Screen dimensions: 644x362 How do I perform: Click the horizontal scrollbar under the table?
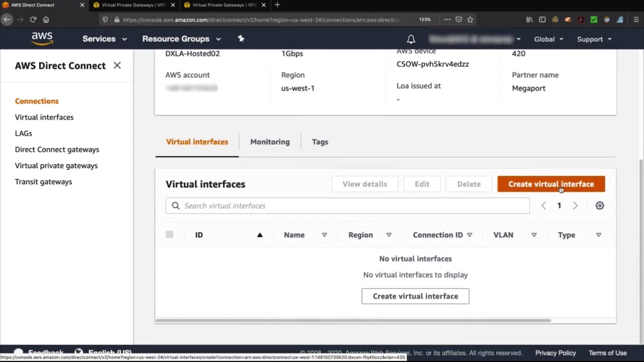[353, 320]
